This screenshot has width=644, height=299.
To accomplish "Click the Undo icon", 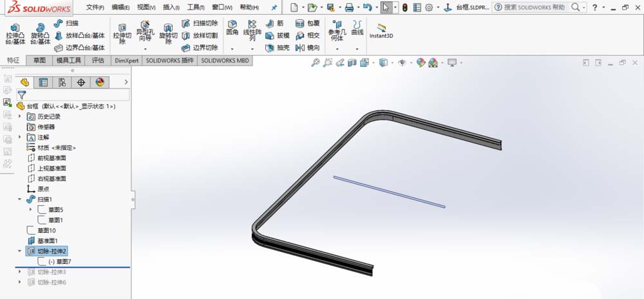I will pos(368,7).
